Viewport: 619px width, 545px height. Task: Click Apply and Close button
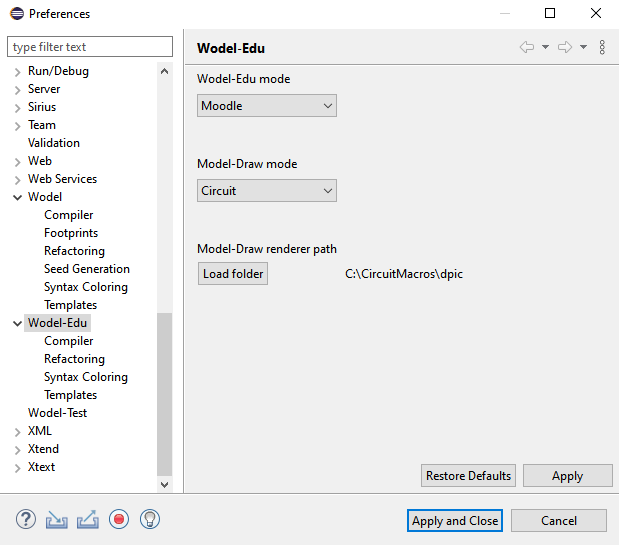pyautogui.click(x=455, y=521)
